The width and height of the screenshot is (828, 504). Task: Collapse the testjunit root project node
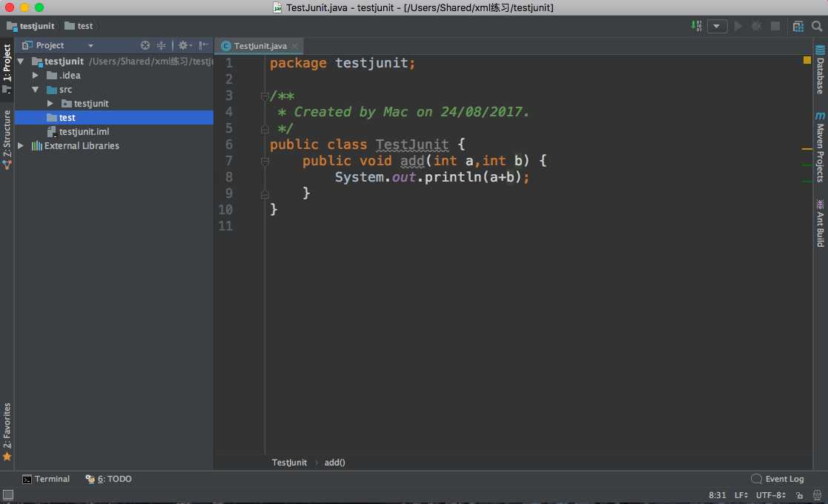point(21,62)
